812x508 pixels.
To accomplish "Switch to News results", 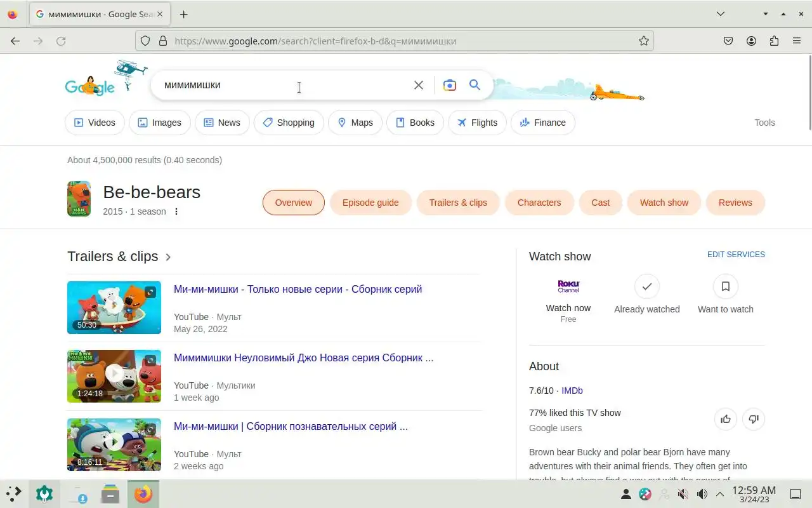I will tap(222, 123).
